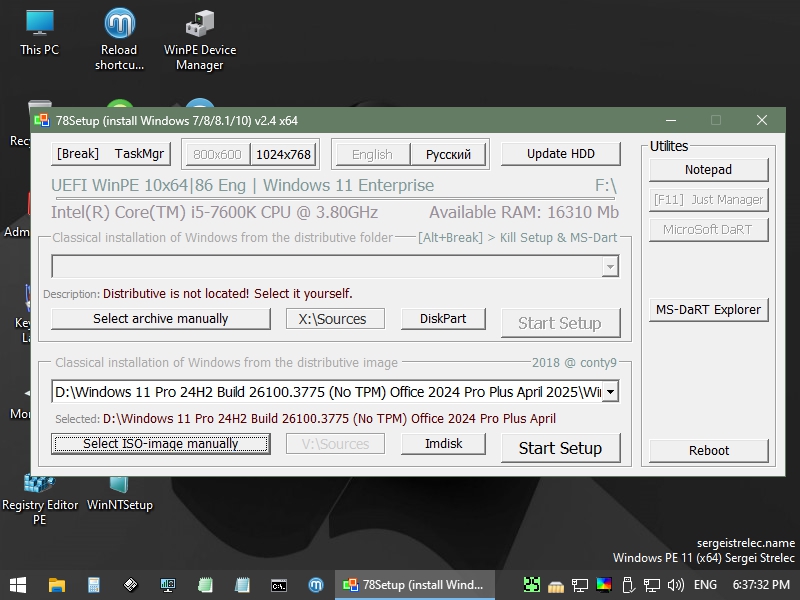Click the Windows Start button

click(x=18, y=584)
